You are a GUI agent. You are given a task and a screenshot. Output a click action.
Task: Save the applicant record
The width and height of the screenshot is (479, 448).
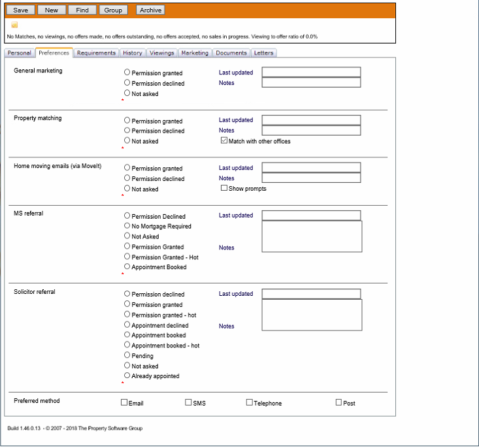pos(20,10)
